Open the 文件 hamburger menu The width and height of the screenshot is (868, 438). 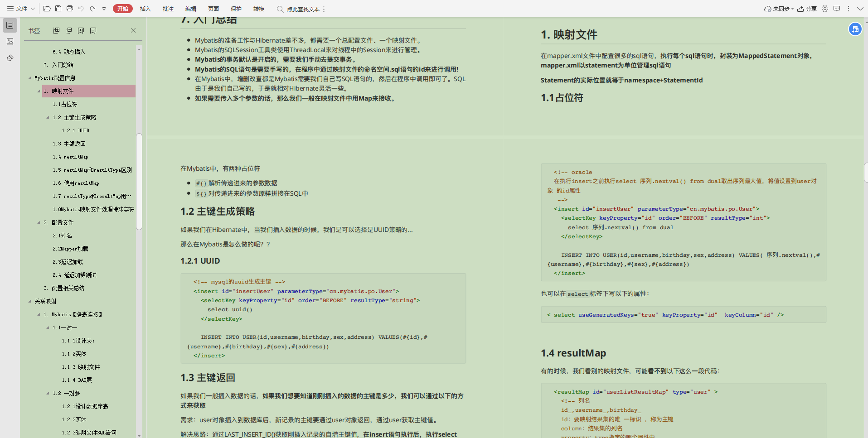pyautogui.click(x=17, y=9)
